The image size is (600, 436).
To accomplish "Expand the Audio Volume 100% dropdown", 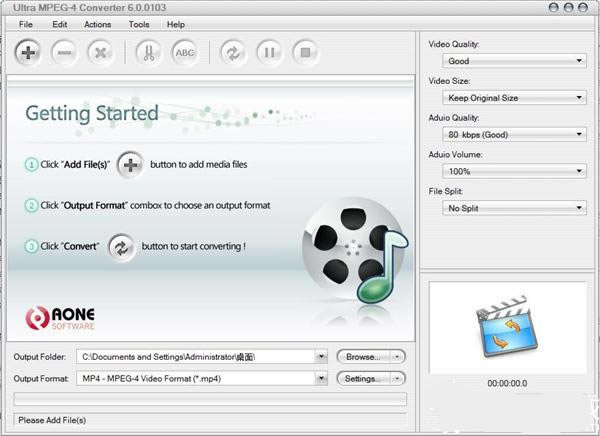I will click(514, 171).
